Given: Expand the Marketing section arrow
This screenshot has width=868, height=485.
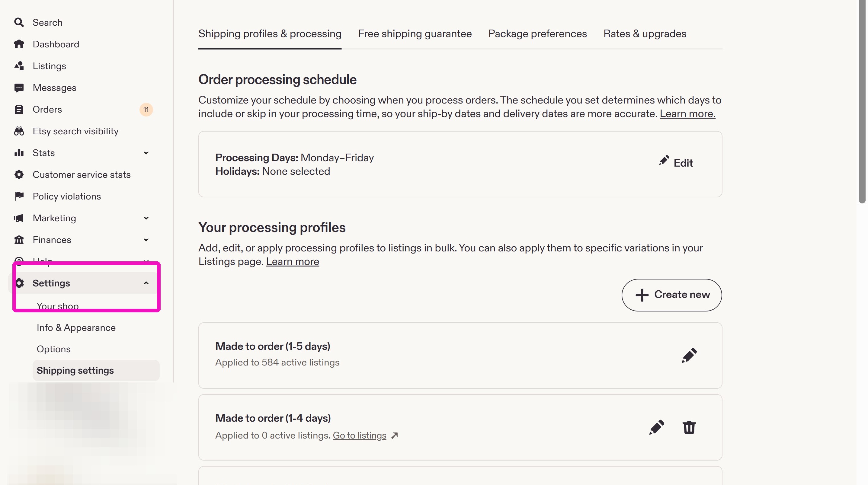Looking at the screenshot, I should pos(146,218).
